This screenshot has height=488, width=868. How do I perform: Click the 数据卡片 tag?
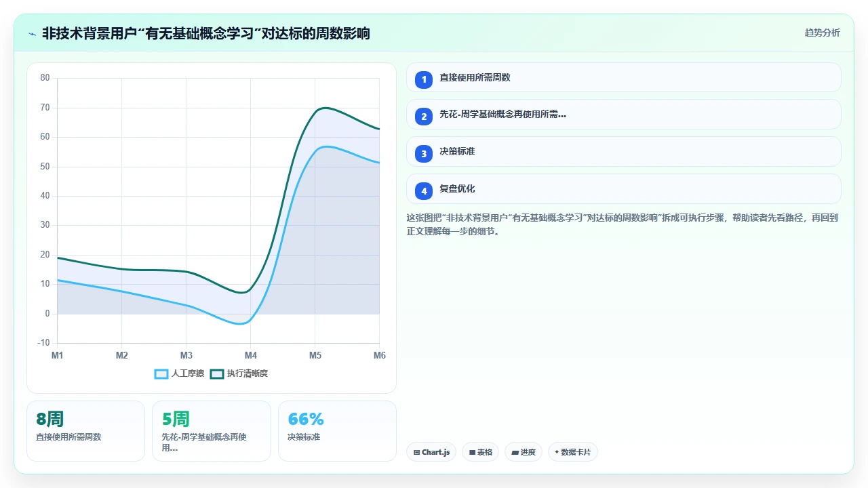(573, 452)
